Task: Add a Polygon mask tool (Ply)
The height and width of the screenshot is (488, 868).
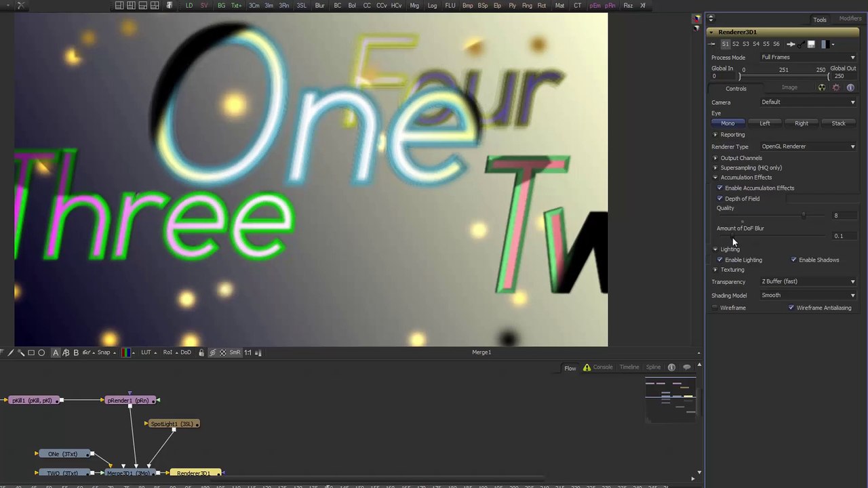Action: click(x=512, y=5)
